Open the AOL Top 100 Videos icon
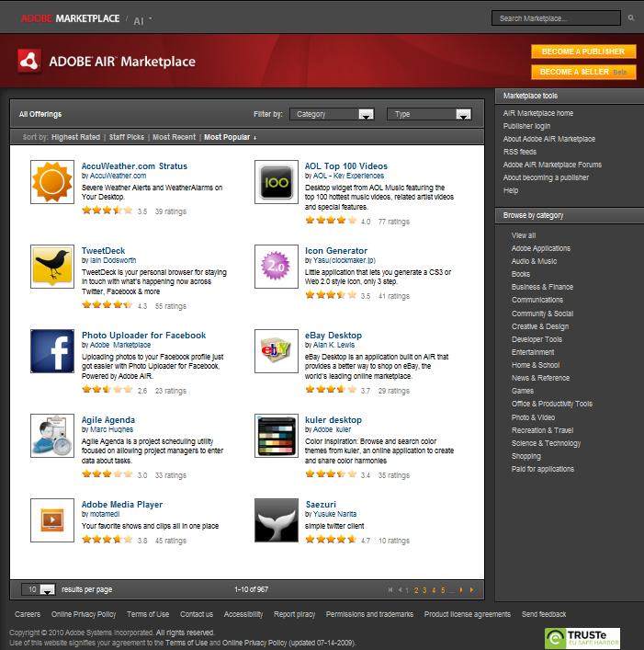The height and width of the screenshot is (650, 644). click(x=277, y=182)
